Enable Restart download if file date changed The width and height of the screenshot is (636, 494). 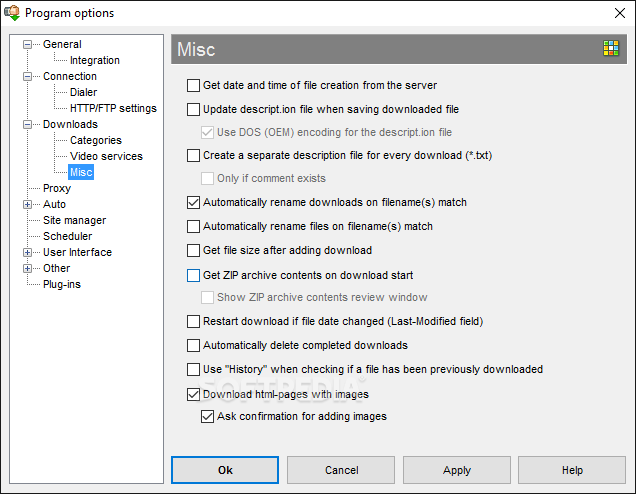pos(193,322)
